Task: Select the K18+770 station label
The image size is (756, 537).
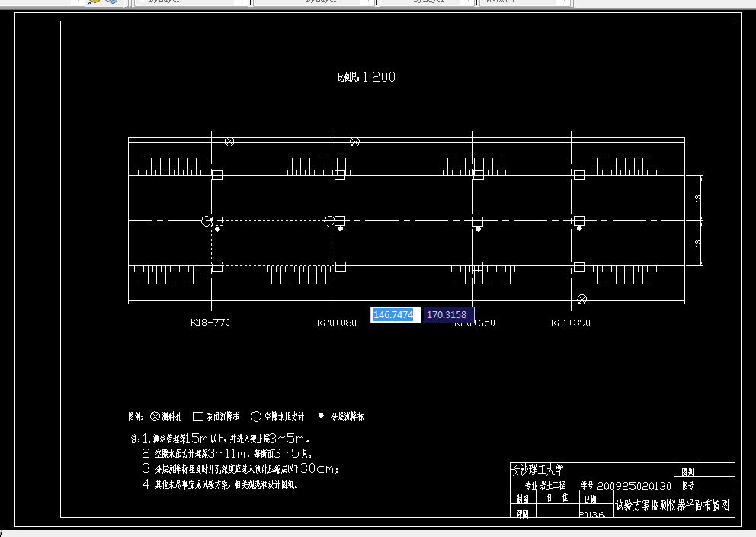Action: (210, 323)
